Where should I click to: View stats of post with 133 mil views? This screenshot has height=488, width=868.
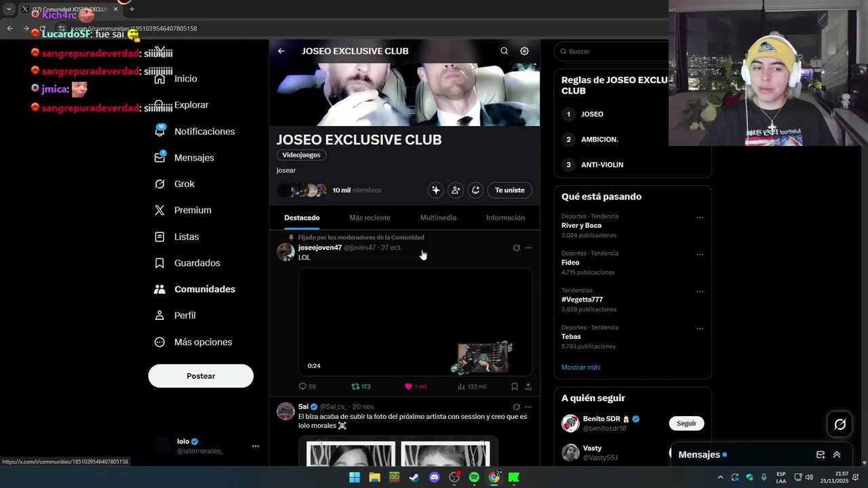pyautogui.click(x=472, y=386)
